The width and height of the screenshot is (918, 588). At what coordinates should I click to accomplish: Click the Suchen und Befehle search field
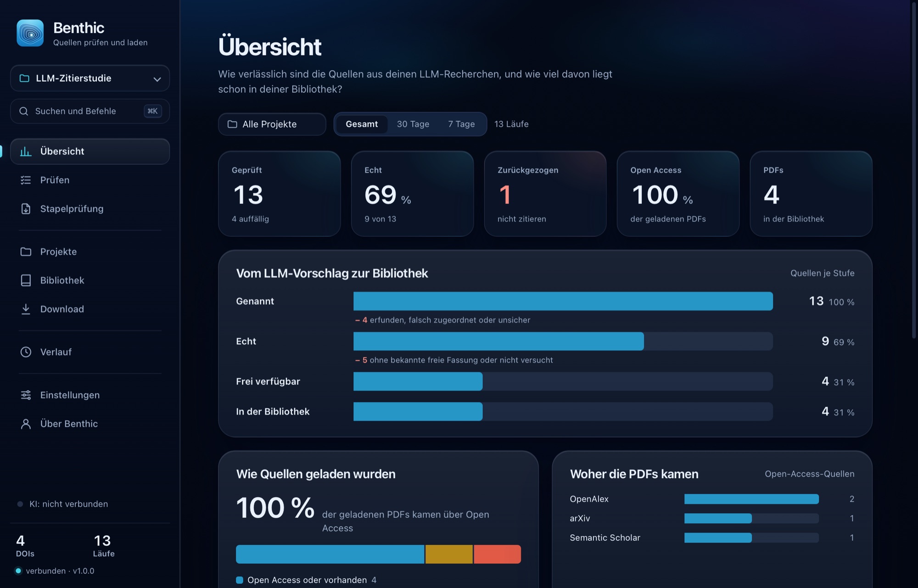tap(90, 111)
